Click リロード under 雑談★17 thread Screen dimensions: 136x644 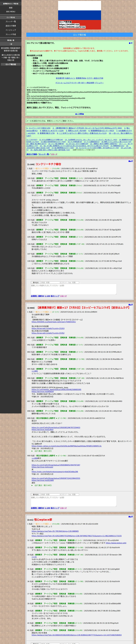63,508
